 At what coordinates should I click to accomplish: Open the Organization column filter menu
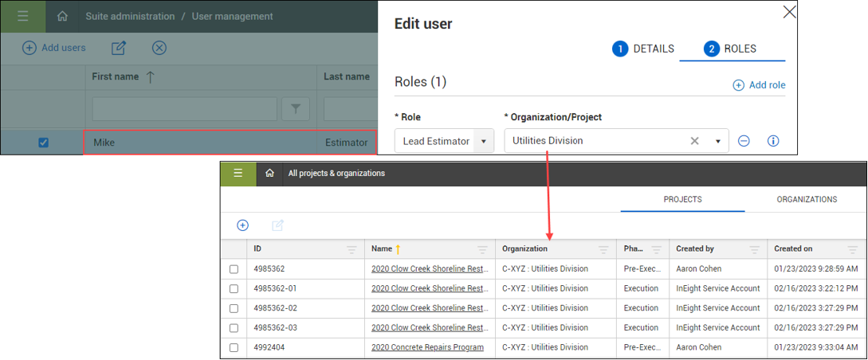(603, 249)
